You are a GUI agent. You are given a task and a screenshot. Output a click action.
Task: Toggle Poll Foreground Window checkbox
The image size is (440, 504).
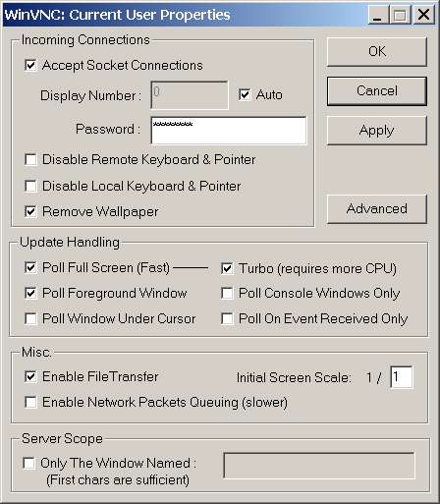30,293
